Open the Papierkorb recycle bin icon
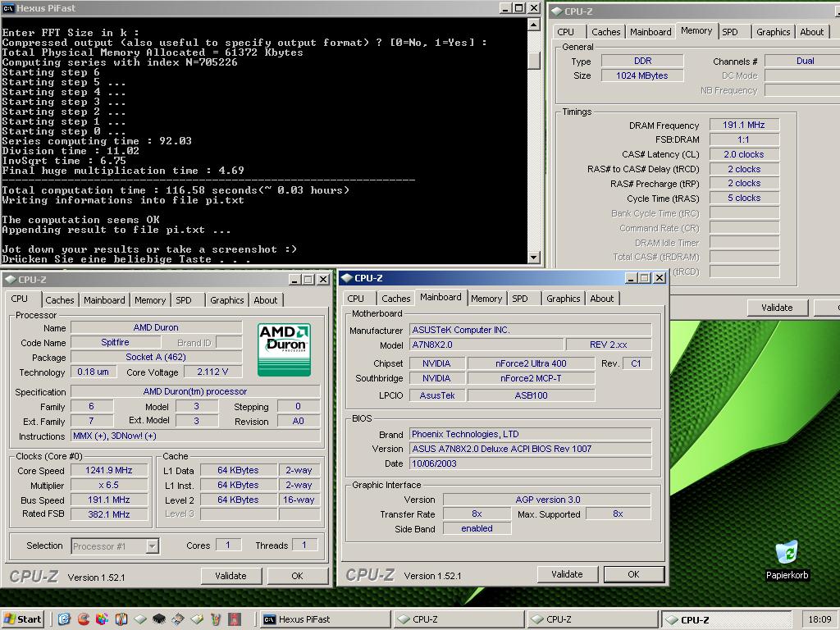This screenshot has width=840, height=630. 787,560
